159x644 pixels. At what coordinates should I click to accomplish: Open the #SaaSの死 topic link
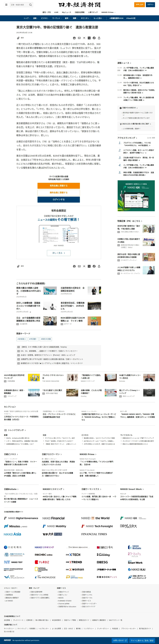131,18
